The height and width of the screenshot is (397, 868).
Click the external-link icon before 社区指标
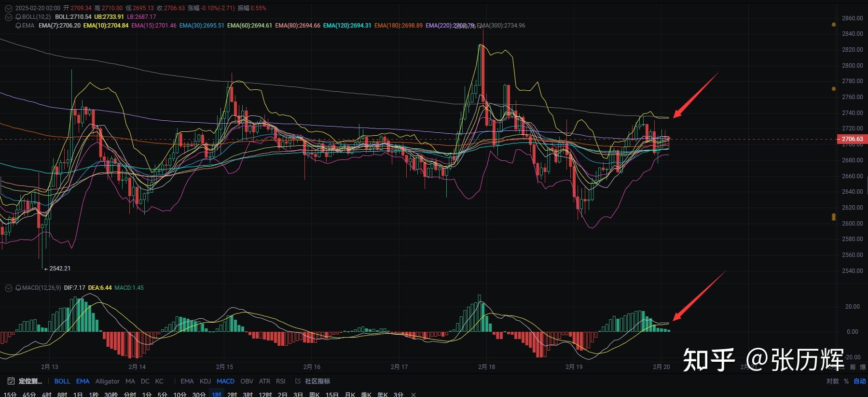298,381
